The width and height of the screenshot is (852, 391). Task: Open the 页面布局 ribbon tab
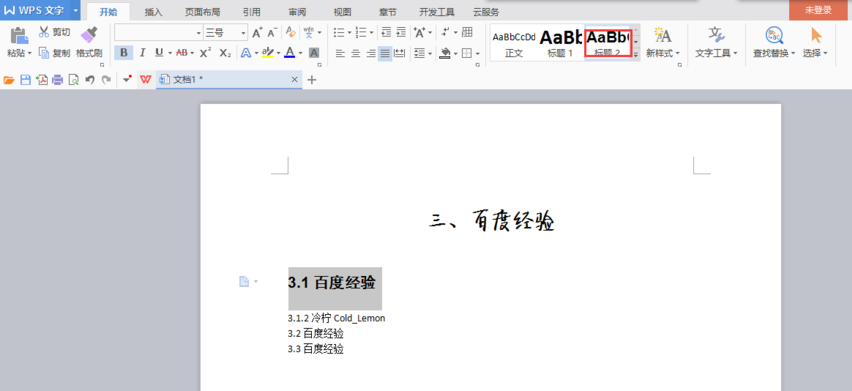202,12
